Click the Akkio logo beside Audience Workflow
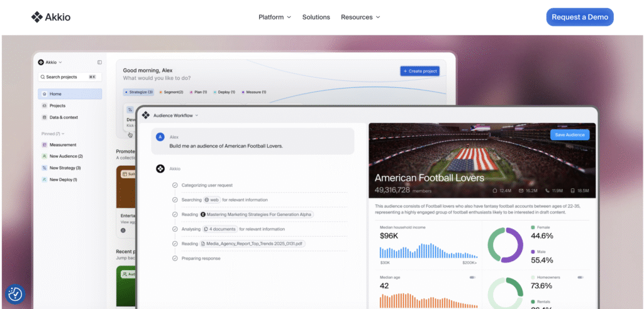 [145, 116]
